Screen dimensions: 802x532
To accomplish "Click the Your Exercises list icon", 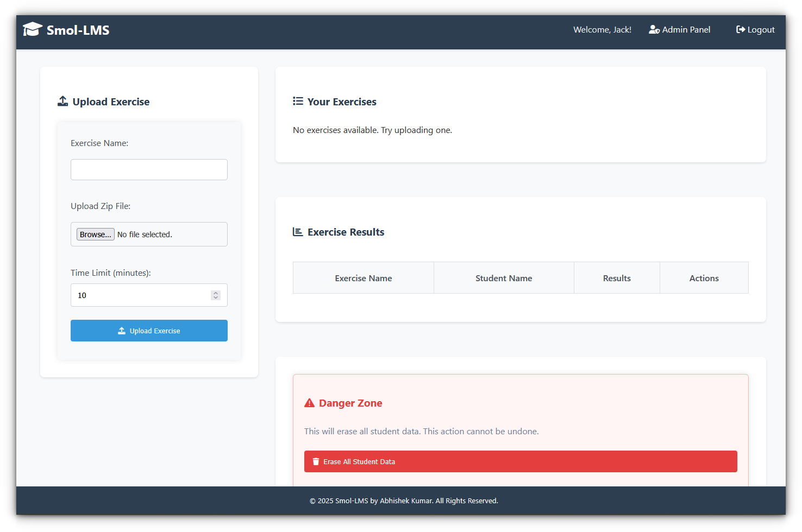I will (298, 102).
